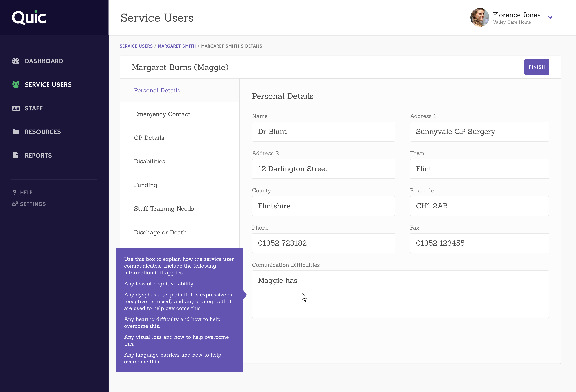
Task: Open the Staff Training Needs tab
Action: pyautogui.click(x=180, y=209)
